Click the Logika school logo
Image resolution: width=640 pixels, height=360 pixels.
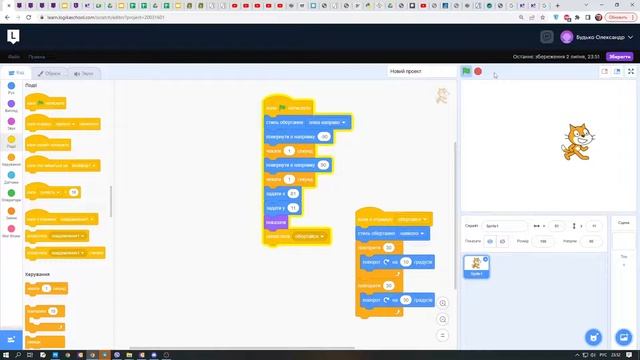click(x=13, y=37)
